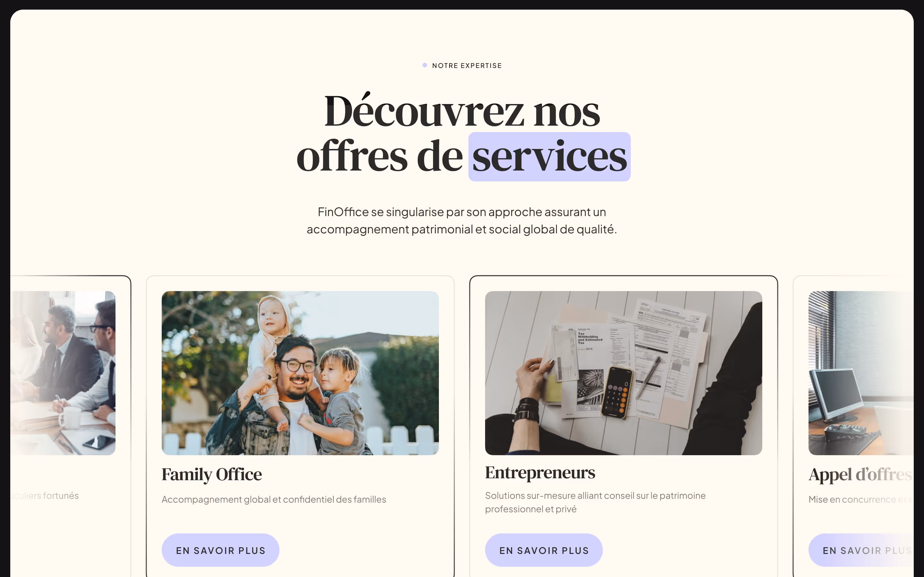
Task: Click the particuliers fortunés text on left card
Action: coord(45,495)
